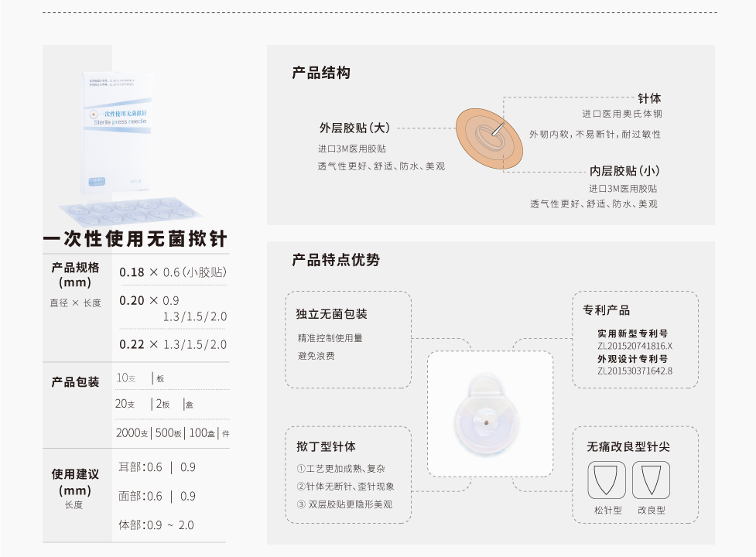Click the 专利产品 patent box

635,339
